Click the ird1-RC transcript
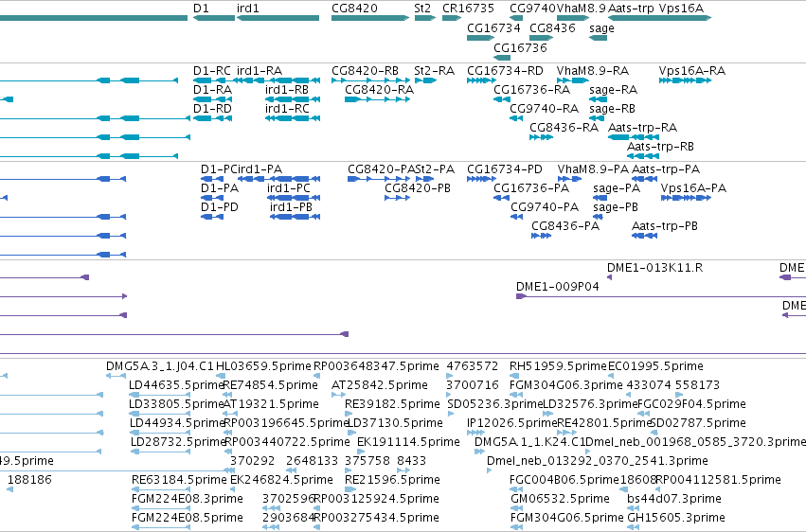806x532 pixels. tap(293, 118)
